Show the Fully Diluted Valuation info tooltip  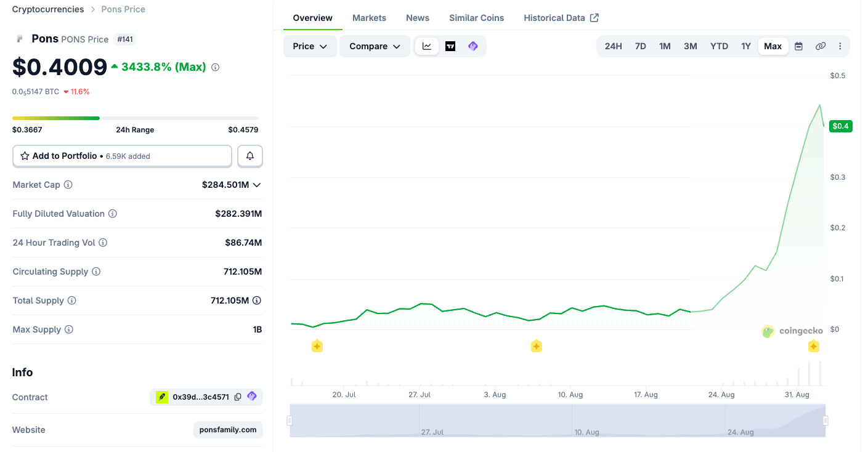coord(113,214)
